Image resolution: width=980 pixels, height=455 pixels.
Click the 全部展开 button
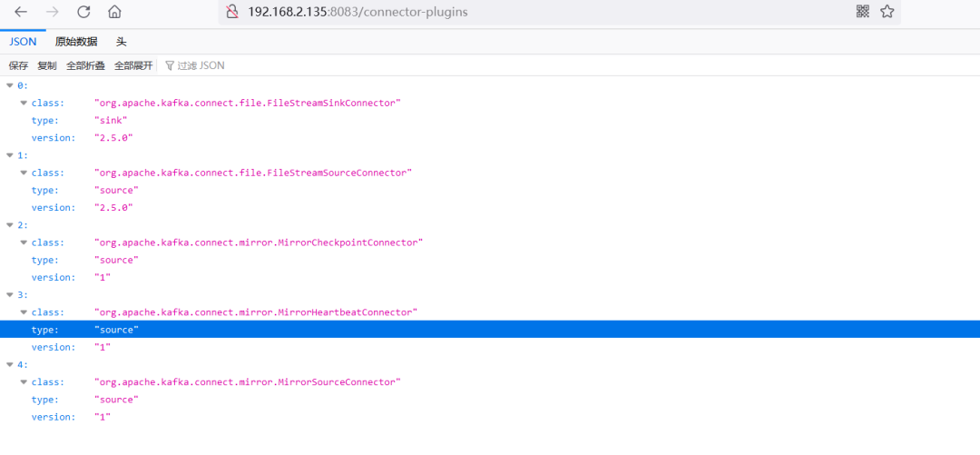(x=133, y=65)
